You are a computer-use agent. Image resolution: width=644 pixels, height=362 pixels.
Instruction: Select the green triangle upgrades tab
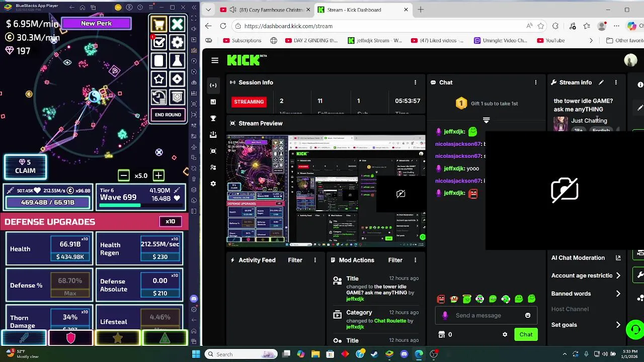pyautogui.click(x=165, y=338)
